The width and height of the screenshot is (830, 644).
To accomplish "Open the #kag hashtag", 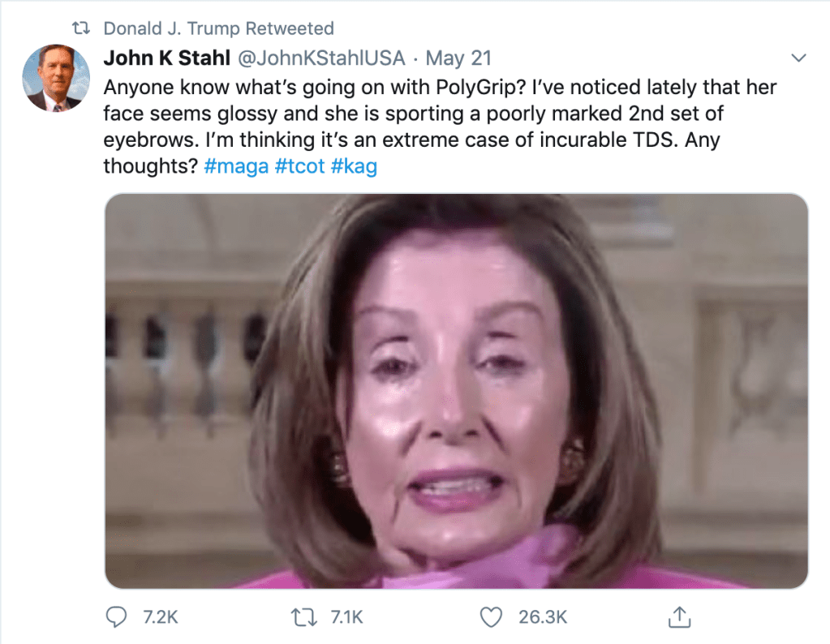I will coord(354,166).
